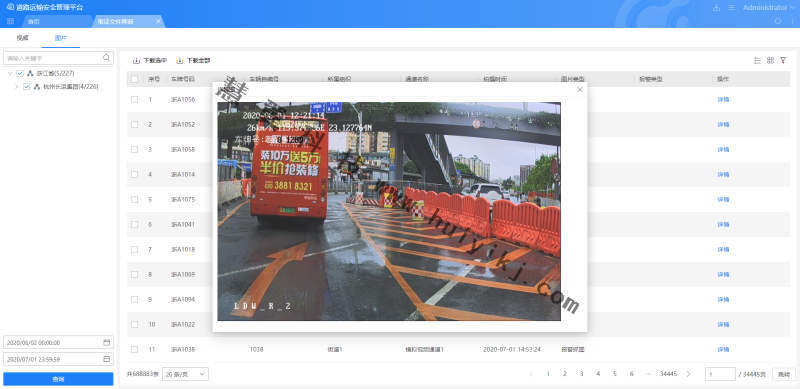The height and width of the screenshot is (389, 800).
Task: Open the Administrator user dropdown
Action: coord(768,8)
